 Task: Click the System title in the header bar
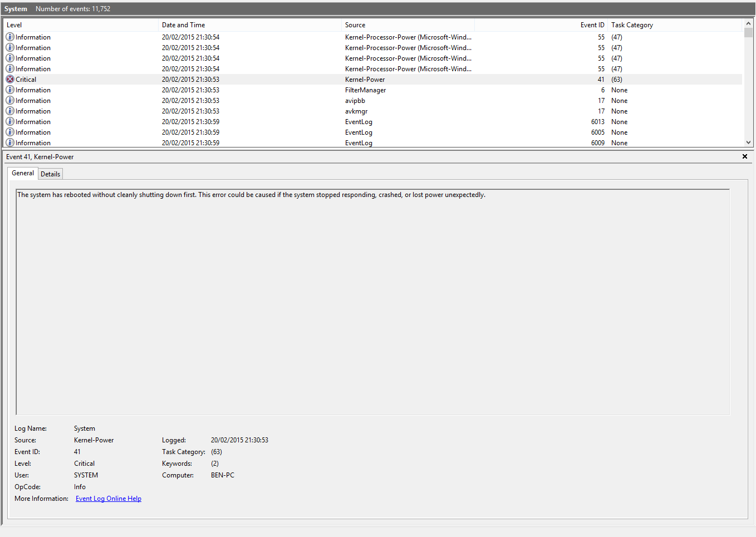16,9
